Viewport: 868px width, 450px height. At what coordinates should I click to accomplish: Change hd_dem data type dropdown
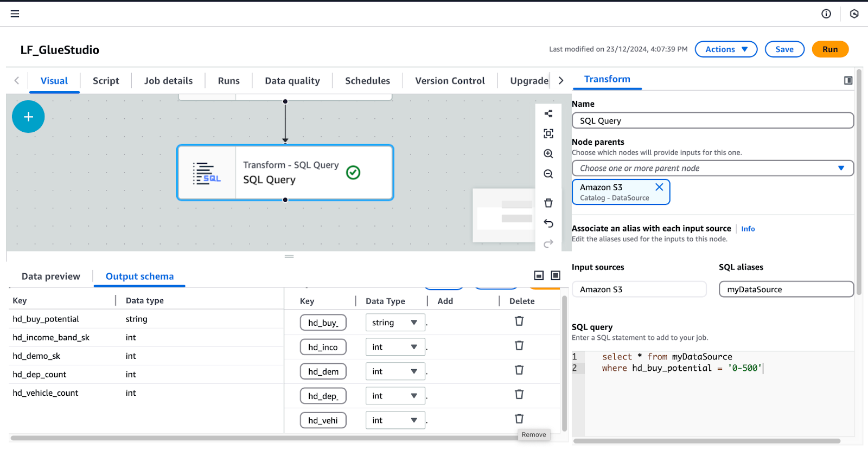pos(395,371)
